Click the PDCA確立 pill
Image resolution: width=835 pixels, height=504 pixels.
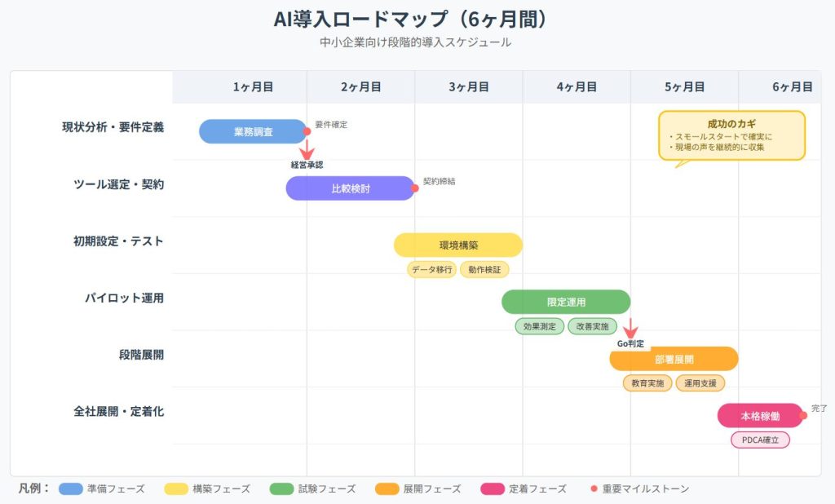pyautogui.click(x=760, y=440)
